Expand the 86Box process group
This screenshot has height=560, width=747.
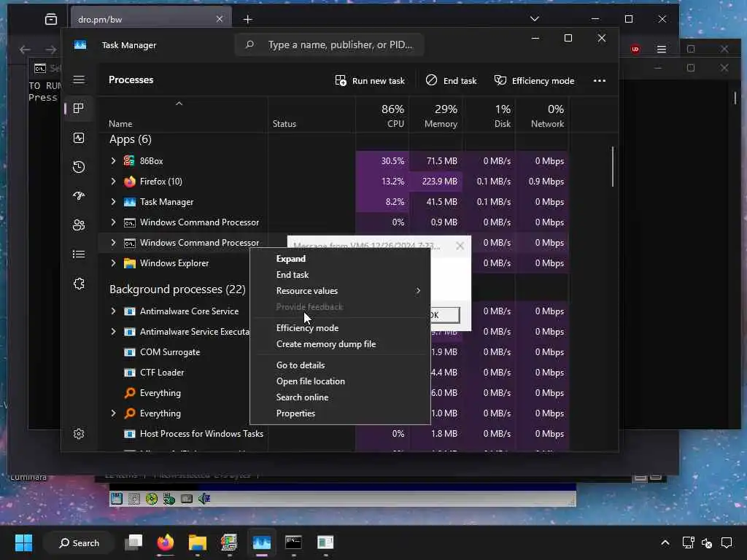click(x=113, y=161)
